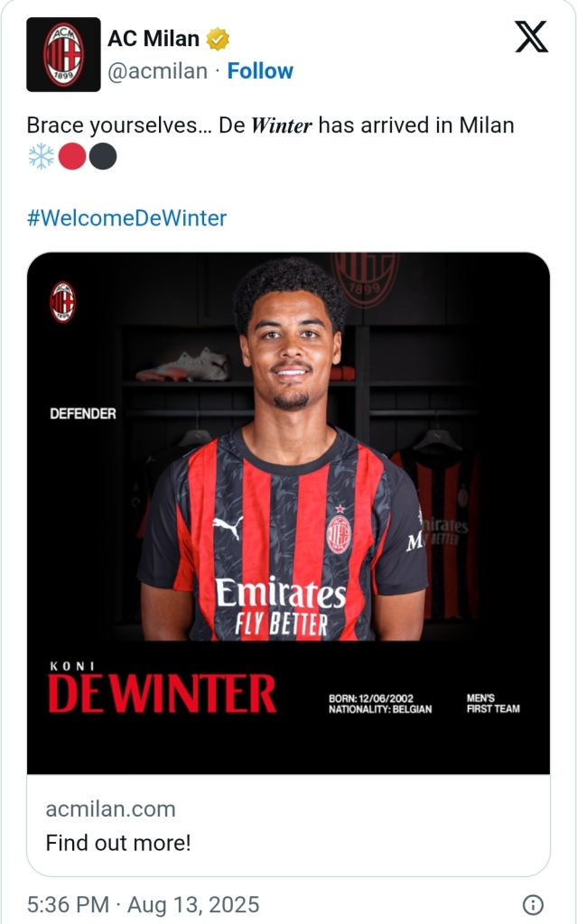Click the AC Milan profile avatar
Viewport: 577px width, 924px height.
[x=63, y=54]
